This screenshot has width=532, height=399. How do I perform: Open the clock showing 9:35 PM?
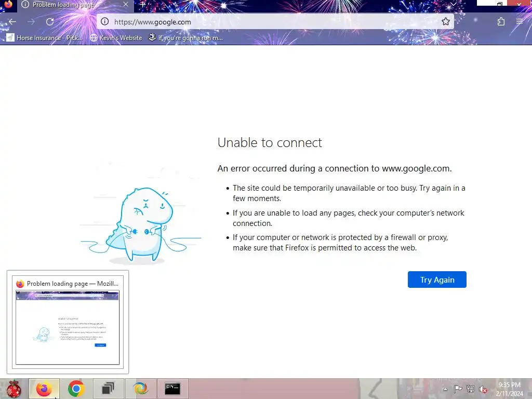point(509,389)
